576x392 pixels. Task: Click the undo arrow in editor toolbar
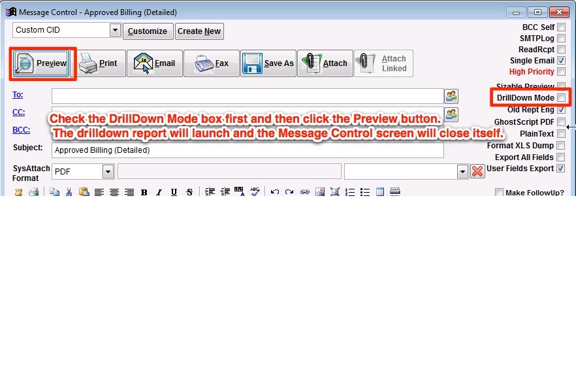[275, 192]
